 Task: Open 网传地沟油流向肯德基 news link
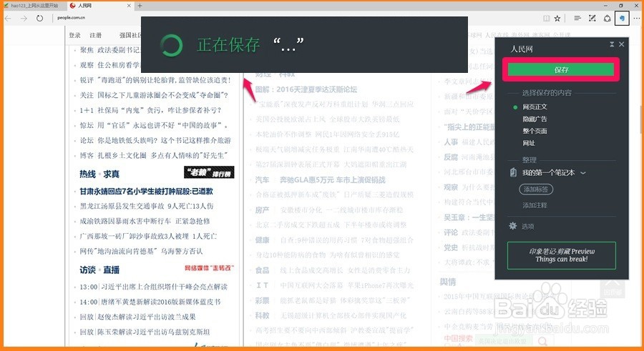click(x=141, y=251)
